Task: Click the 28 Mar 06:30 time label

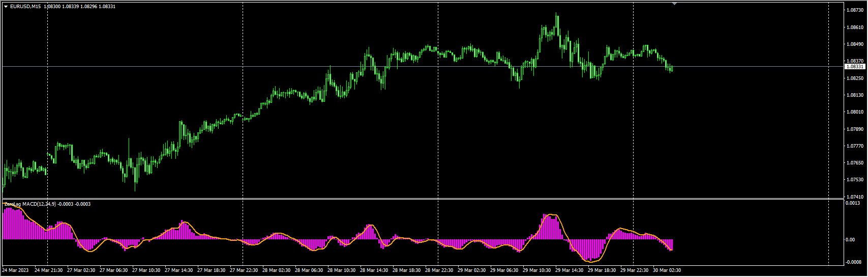Action: click(309, 270)
